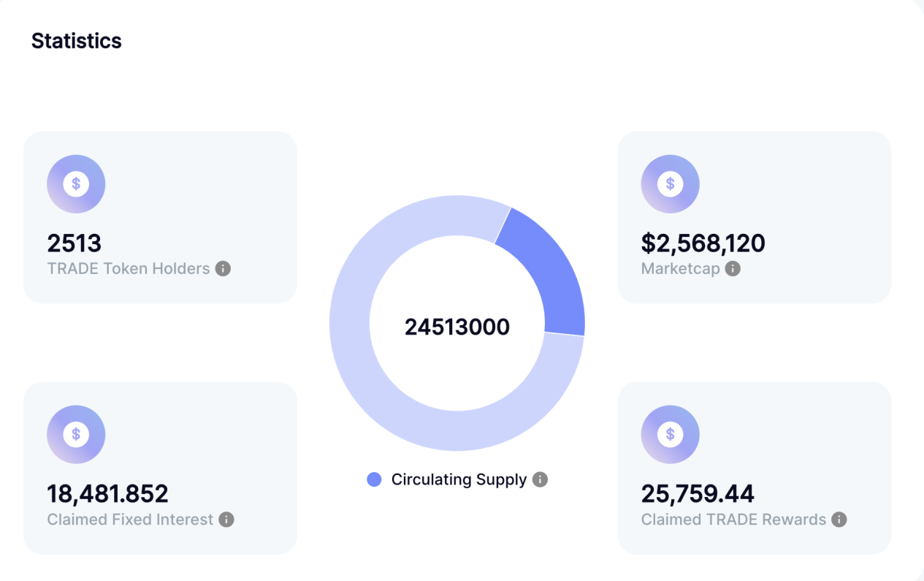Screen dimensions: 924x581
Task: Click the 2513 token holders value
Action: pos(75,243)
